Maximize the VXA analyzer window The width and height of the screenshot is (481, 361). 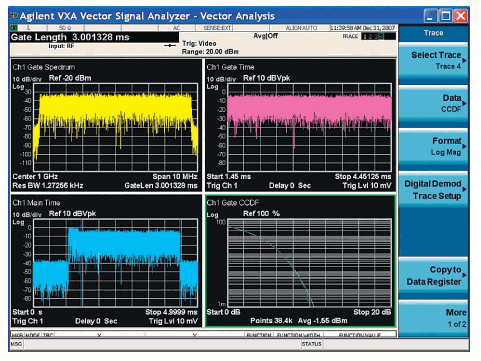pyautogui.click(x=446, y=16)
